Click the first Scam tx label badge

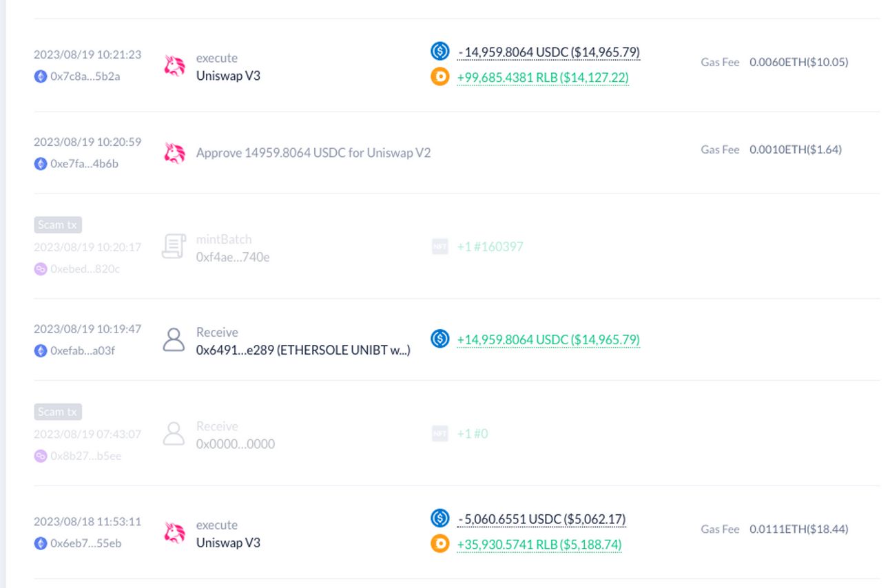[58, 224]
